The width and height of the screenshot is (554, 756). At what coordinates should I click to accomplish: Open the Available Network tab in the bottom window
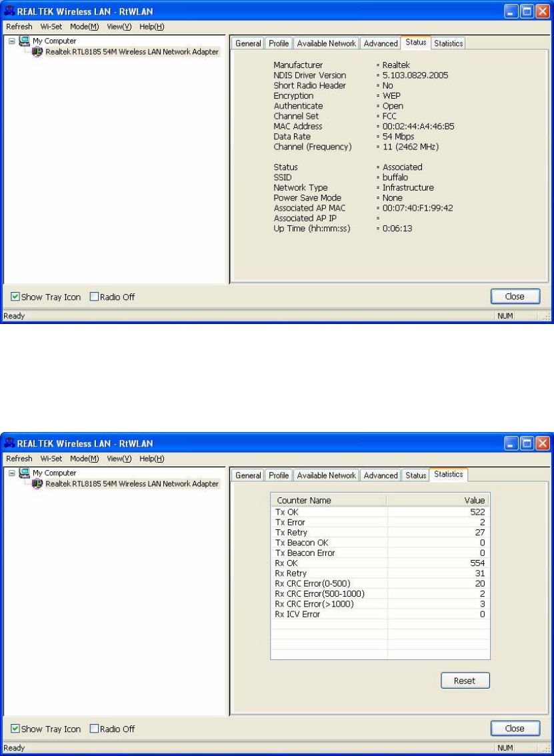[x=327, y=475]
